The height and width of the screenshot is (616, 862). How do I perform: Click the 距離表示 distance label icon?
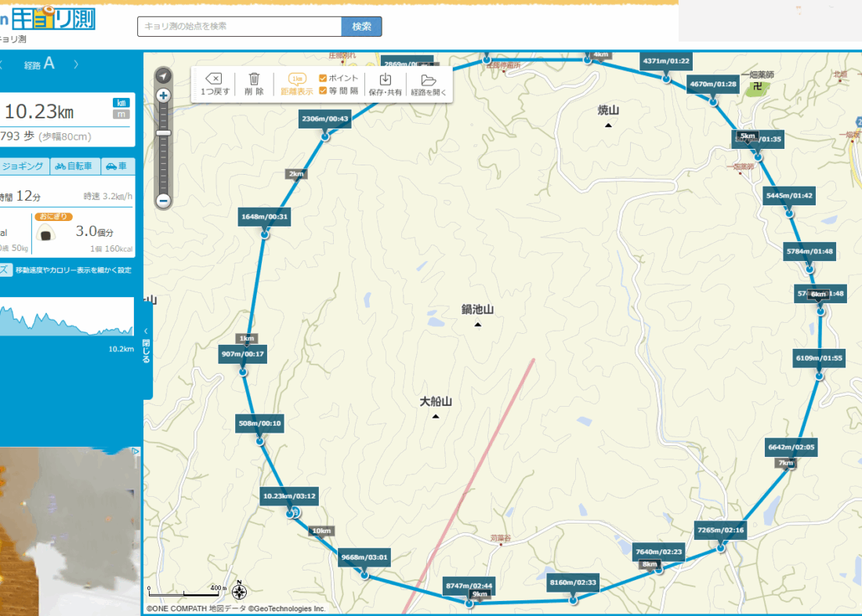pyautogui.click(x=297, y=78)
